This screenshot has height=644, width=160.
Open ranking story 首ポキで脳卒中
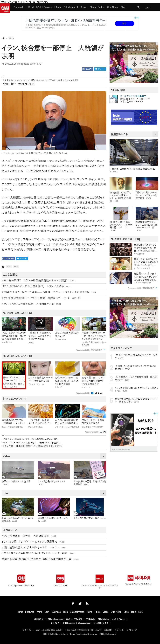click(136, 357)
